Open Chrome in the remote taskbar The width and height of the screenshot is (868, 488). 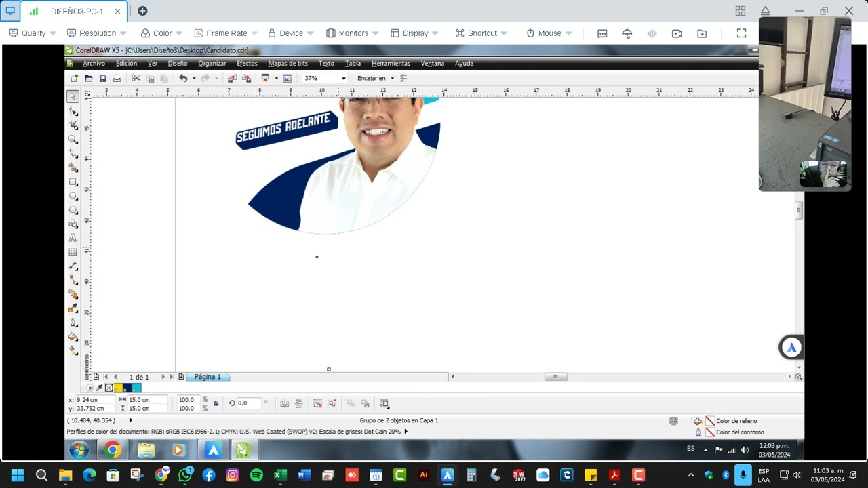pyautogui.click(x=113, y=450)
